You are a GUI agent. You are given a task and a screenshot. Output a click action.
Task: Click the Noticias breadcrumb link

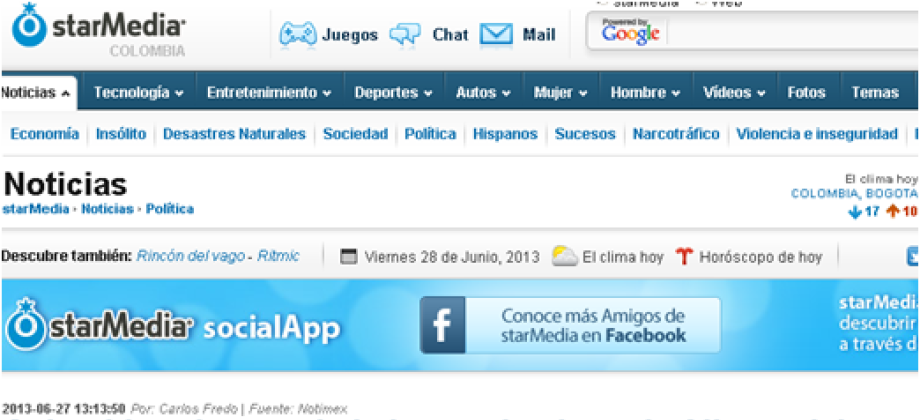point(107,209)
